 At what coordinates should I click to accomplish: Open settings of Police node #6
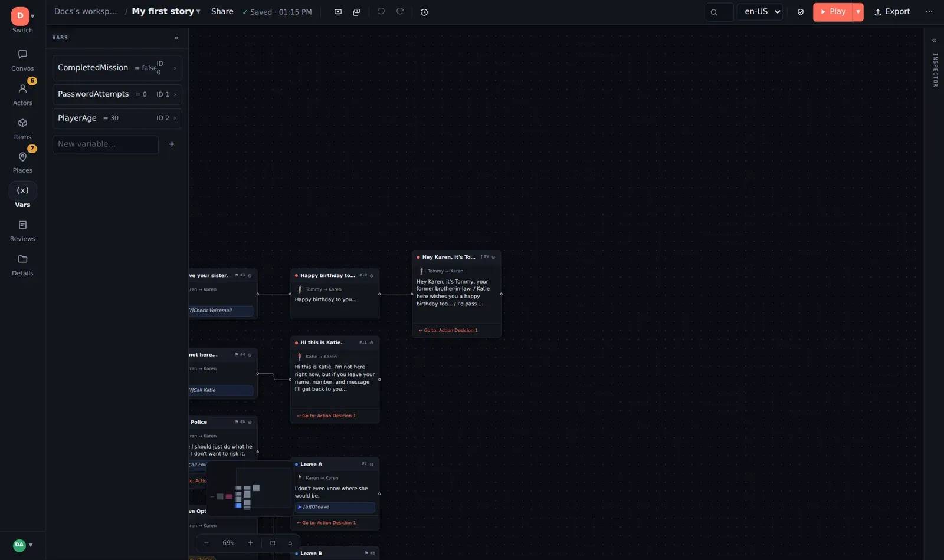pyautogui.click(x=250, y=422)
